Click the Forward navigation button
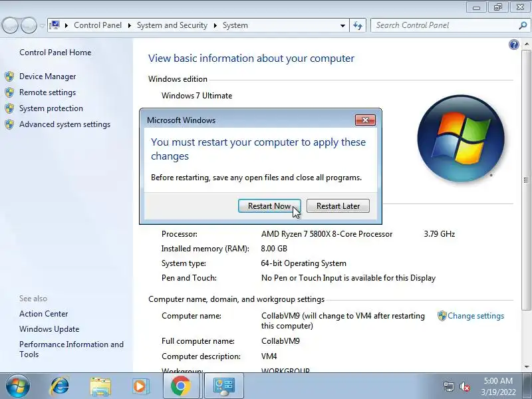This screenshot has height=399, width=532. pos(29,25)
